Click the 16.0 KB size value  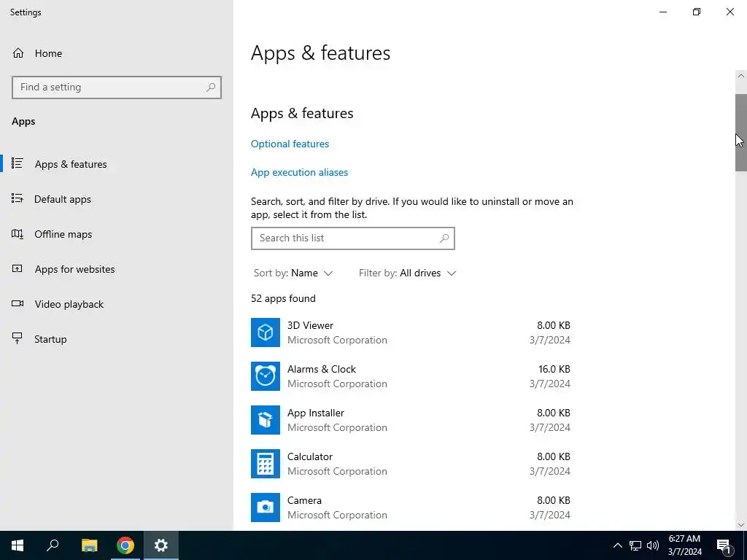pos(554,369)
